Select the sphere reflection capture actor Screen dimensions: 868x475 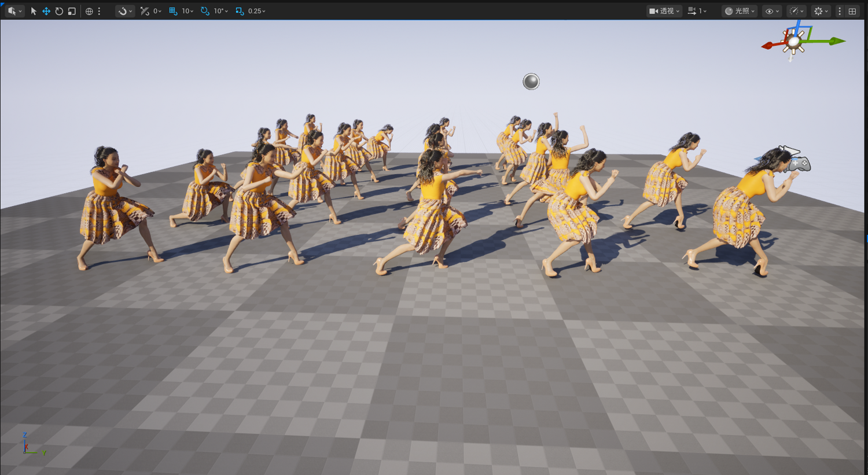(x=531, y=82)
